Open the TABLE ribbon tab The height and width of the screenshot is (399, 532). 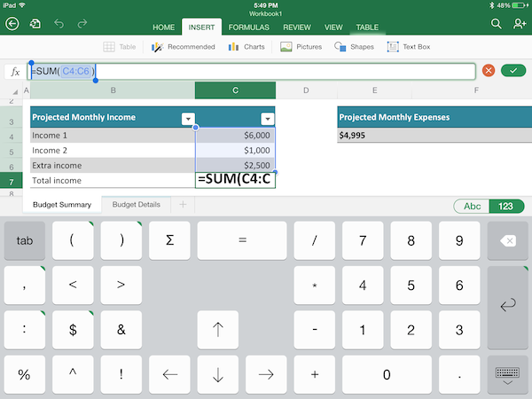coord(367,27)
